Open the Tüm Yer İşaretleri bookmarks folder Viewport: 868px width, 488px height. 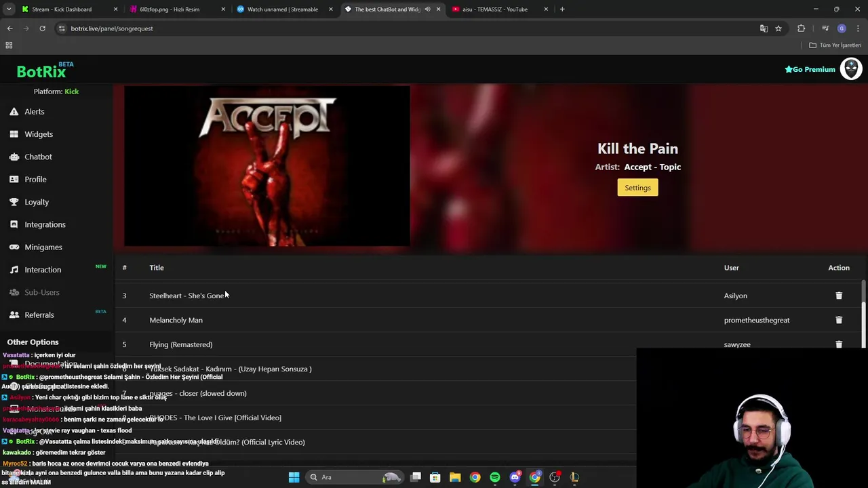(835, 45)
